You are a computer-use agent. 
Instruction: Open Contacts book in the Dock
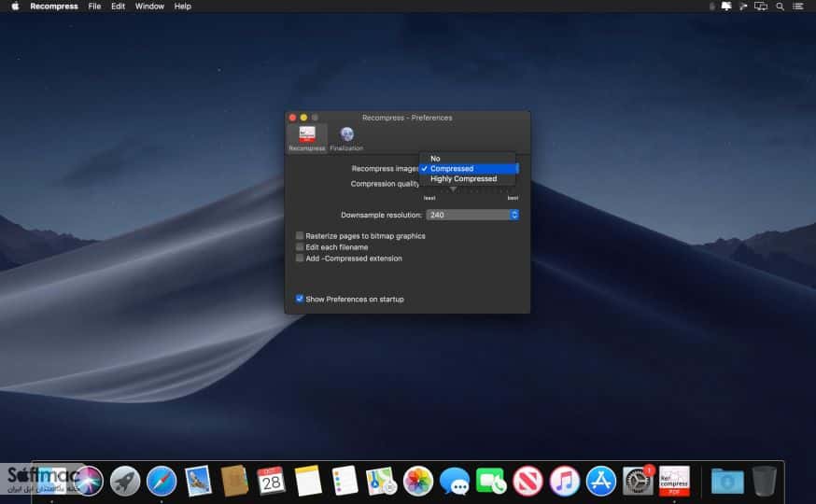point(234,481)
